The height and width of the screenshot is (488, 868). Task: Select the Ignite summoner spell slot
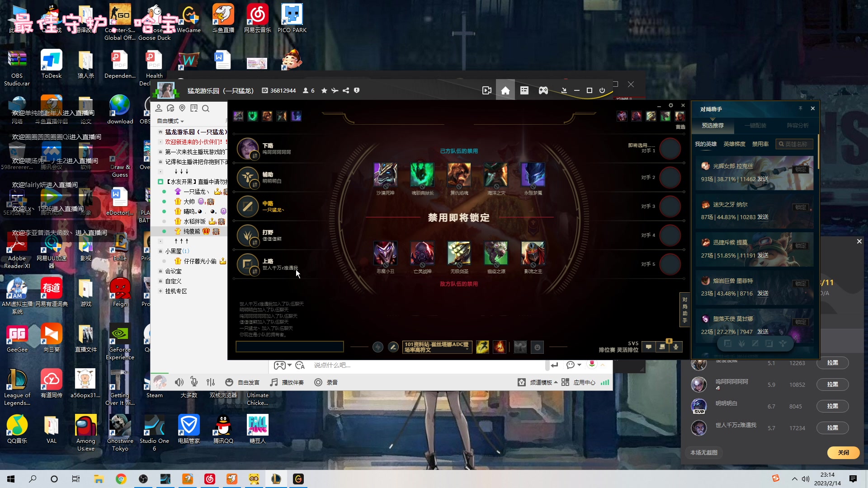pyautogui.click(x=500, y=347)
